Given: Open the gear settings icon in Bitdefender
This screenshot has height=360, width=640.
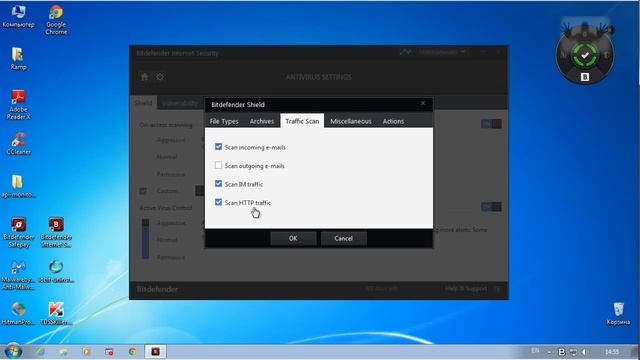Looking at the screenshot, I should (160, 77).
